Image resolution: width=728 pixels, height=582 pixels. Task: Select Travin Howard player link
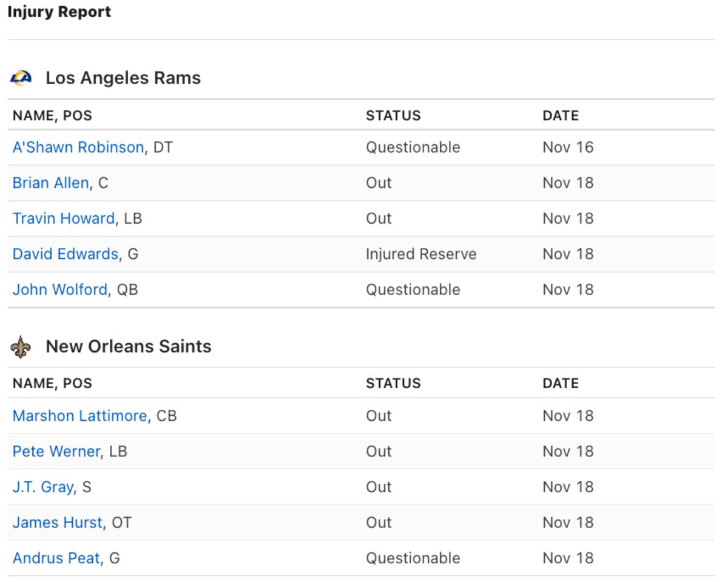[64, 218]
